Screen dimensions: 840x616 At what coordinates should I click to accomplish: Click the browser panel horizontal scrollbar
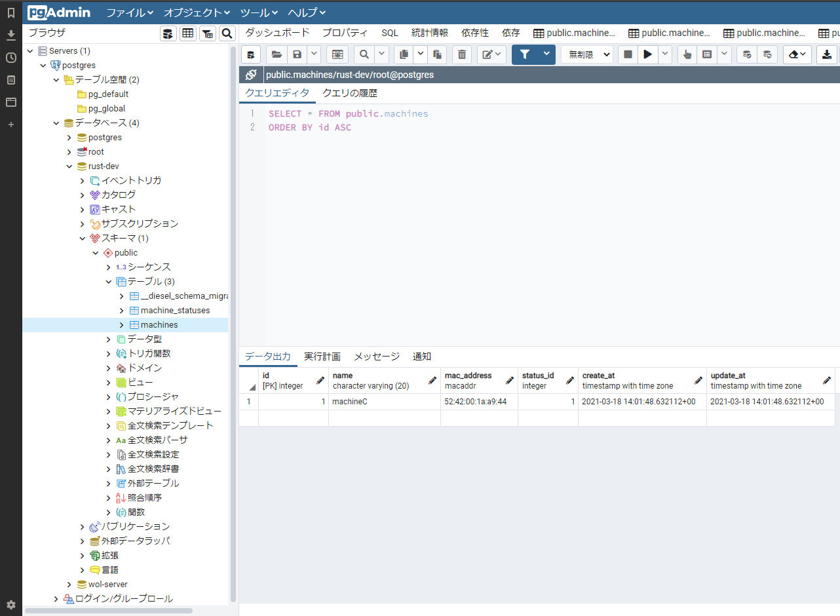109,611
